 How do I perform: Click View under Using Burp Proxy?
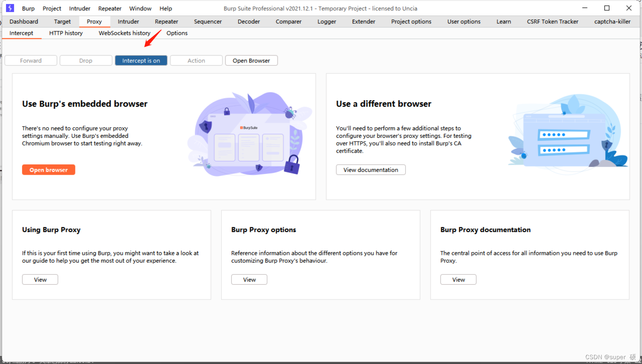click(40, 280)
